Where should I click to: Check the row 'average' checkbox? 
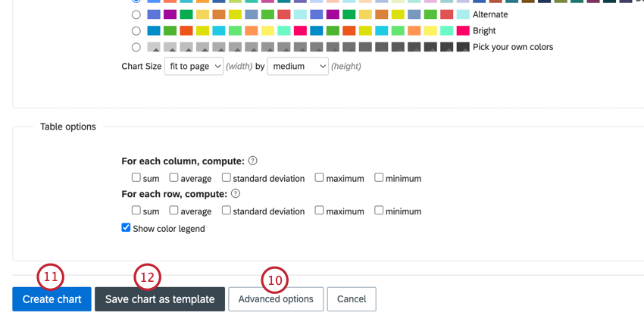click(x=174, y=211)
